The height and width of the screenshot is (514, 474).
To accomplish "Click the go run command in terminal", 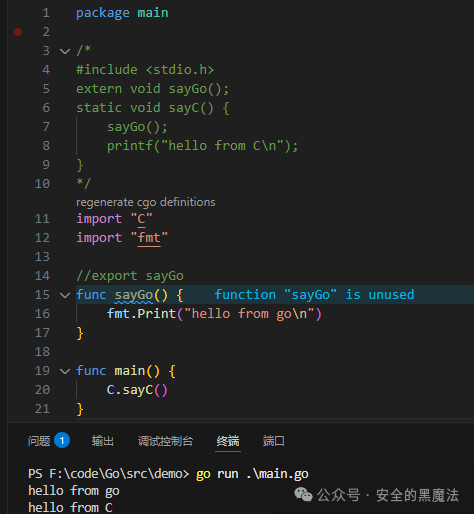I will (x=252, y=474).
